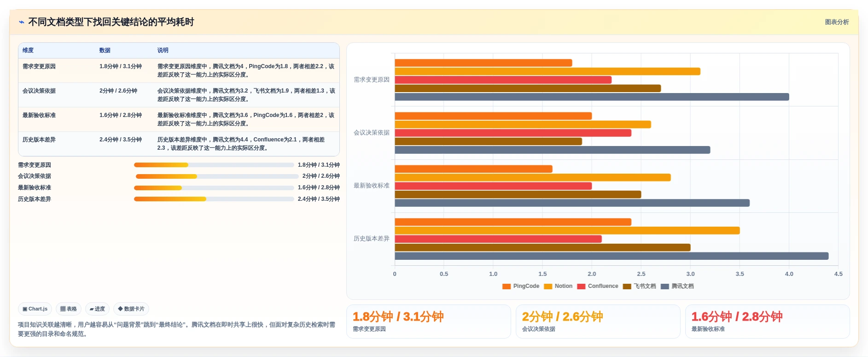Select table row 会议决策依据
This screenshot has width=868, height=357.
(x=179, y=95)
